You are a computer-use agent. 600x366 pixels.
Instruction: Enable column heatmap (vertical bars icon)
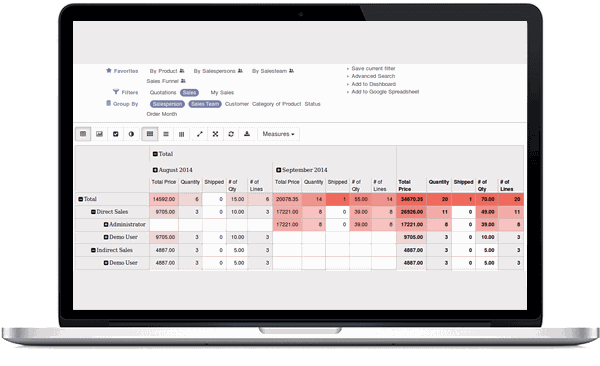click(181, 134)
